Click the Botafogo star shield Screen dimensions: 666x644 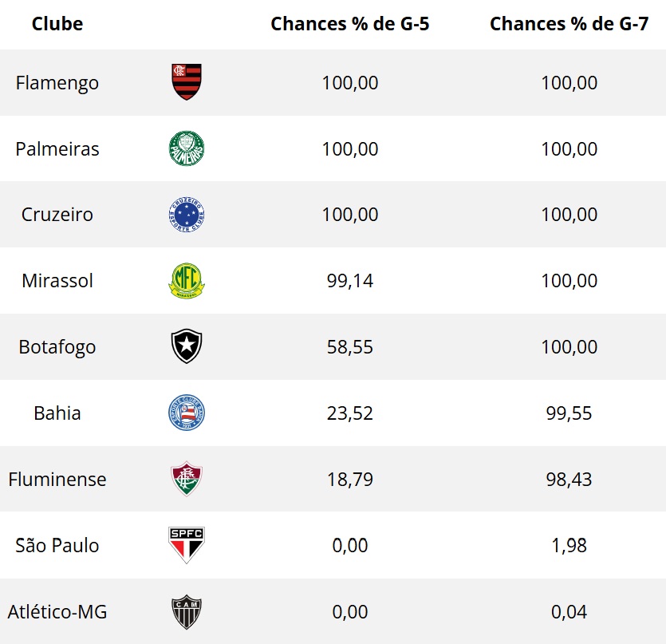(x=187, y=347)
